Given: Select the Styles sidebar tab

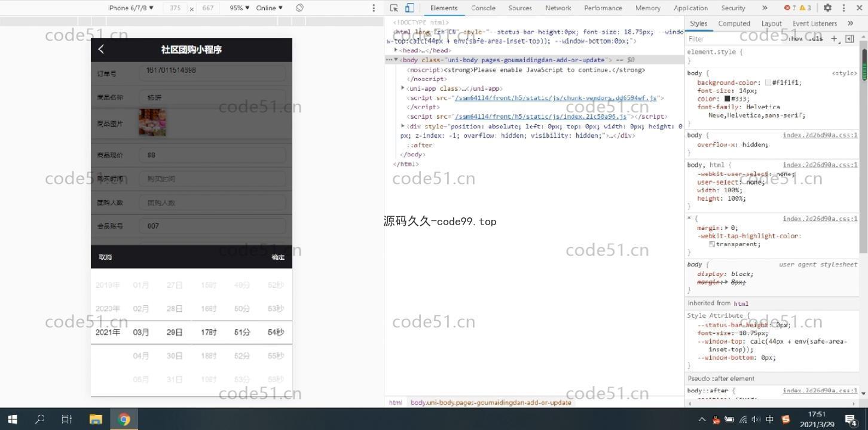Looking at the screenshot, I should pyautogui.click(x=698, y=23).
